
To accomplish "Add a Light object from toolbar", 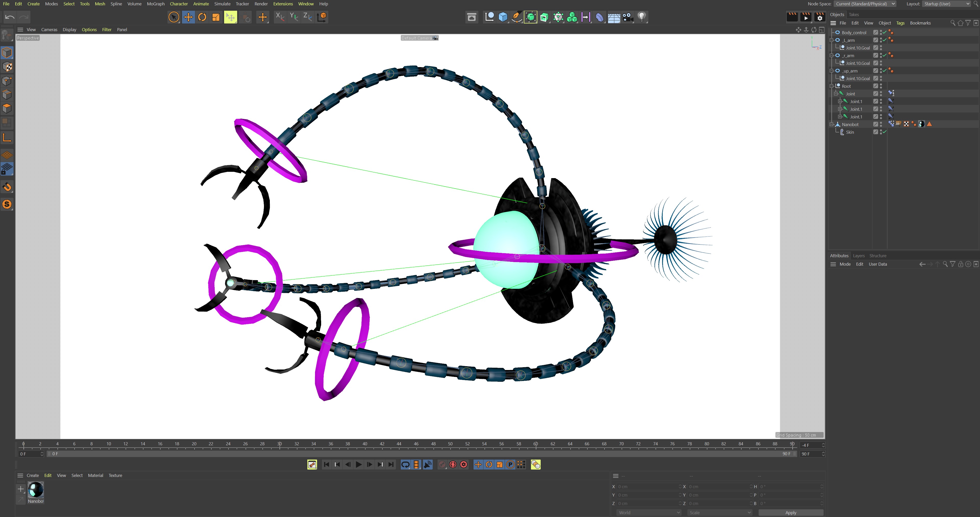I will pos(642,17).
